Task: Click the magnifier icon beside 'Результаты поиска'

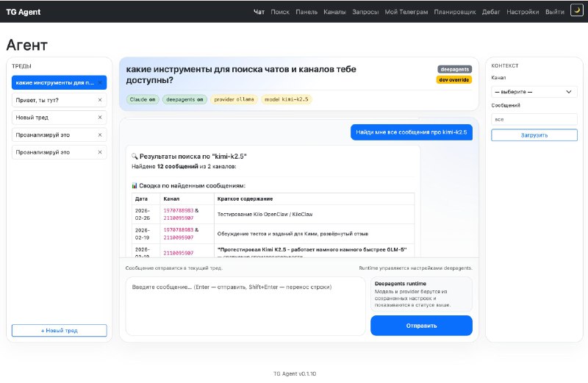Action: tap(135, 156)
